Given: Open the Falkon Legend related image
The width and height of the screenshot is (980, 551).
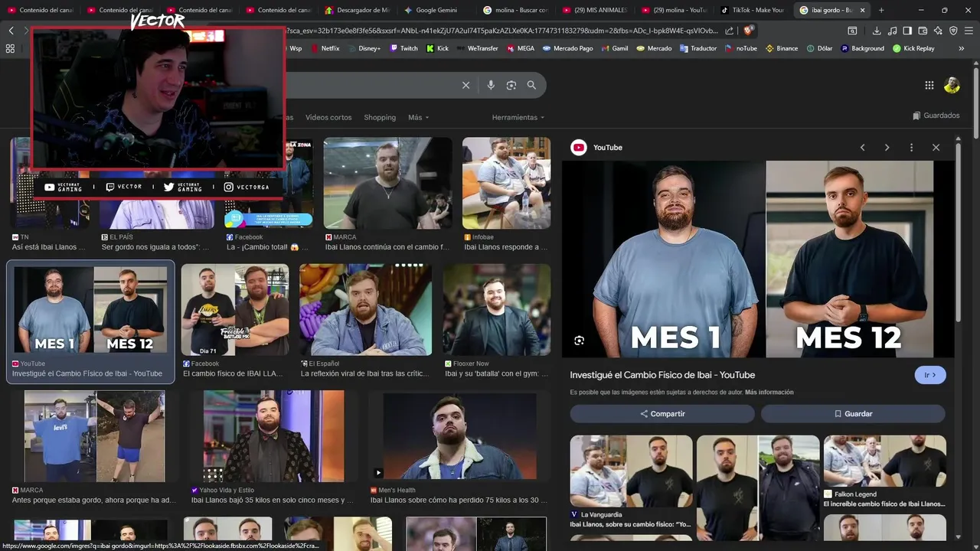Looking at the screenshot, I should pyautogui.click(x=884, y=461).
